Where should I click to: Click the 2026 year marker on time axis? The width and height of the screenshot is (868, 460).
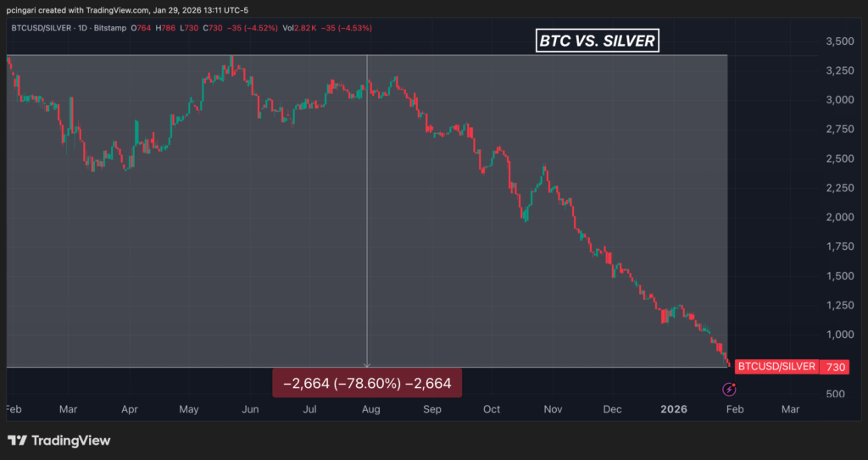[x=672, y=408]
